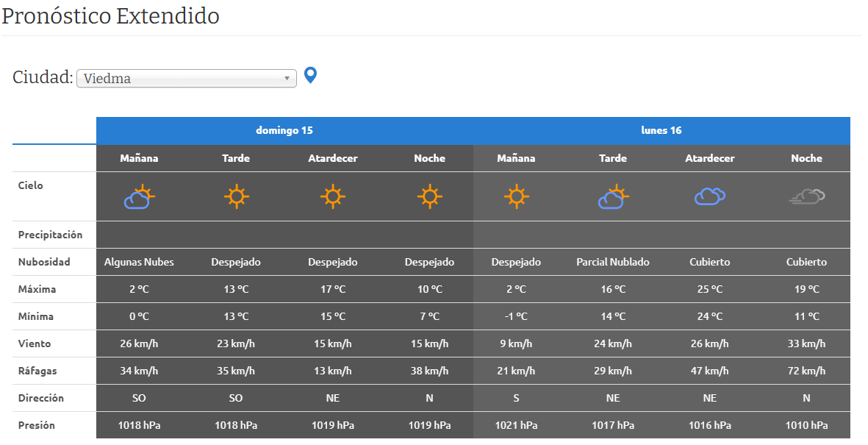The height and width of the screenshot is (445, 868).
Task: Click lunes Mañana sunny icon
Action: (516, 196)
